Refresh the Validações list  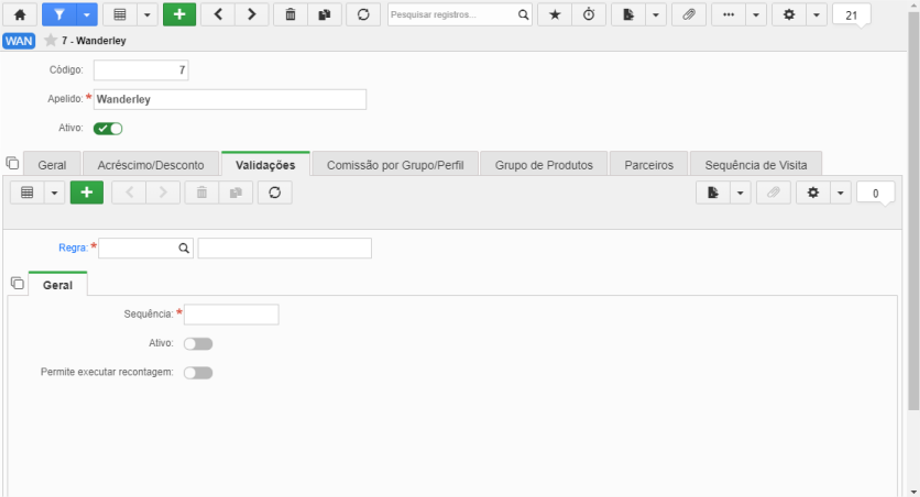[275, 192]
